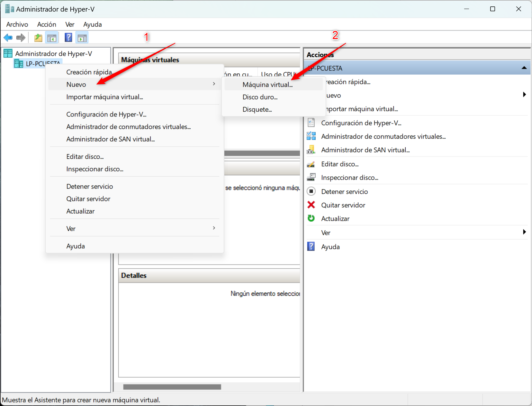Viewport: 532px width, 406px height.
Task: Click the Detalles panel header
Action: pos(209,275)
